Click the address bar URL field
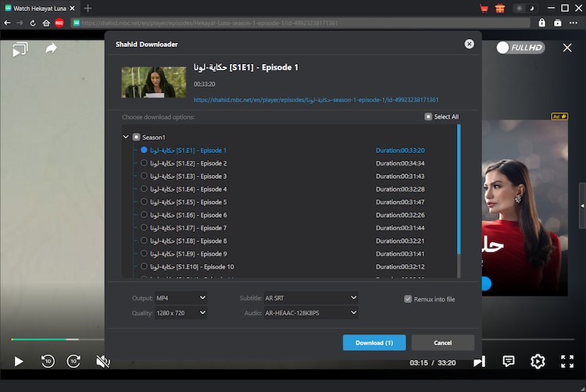Viewport: 586px width, 392px height. (x=301, y=23)
